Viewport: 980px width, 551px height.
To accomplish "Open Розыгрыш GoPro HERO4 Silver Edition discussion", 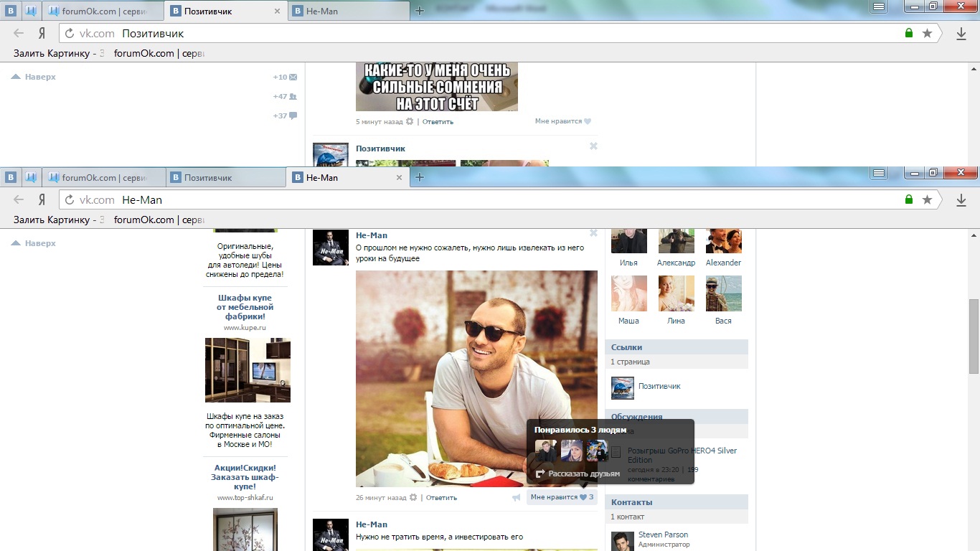I will pyautogui.click(x=682, y=455).
